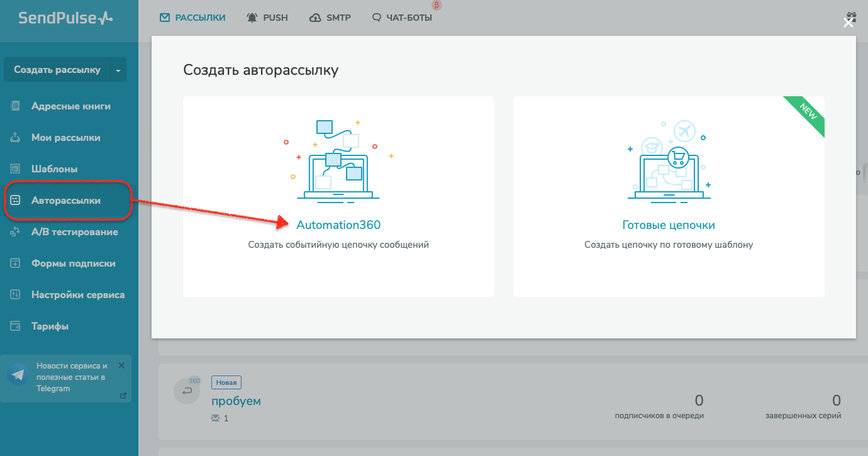868x456 pixels.
Task: Click the Automation360 laptop illustration
Action: point(338,162)
